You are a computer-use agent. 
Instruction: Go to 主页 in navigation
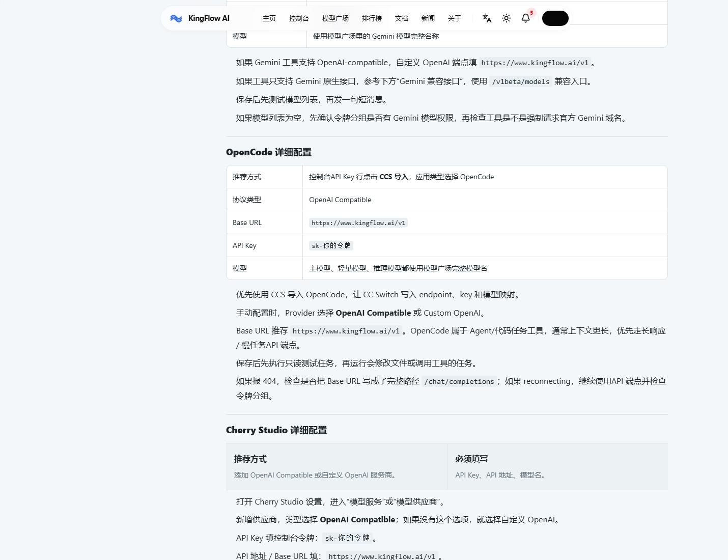[x=269, y=18]
